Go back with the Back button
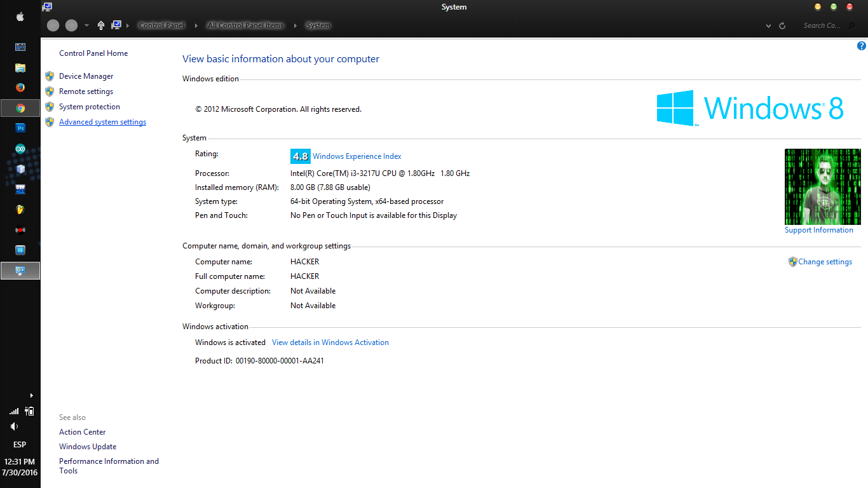868x488 pixels. pos(53,25)
